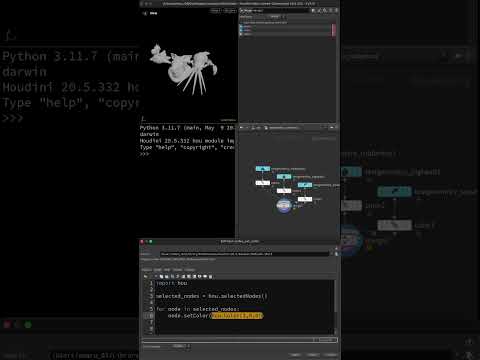Close the script editor with the red button
This screenshot has height=360, width=480.
(141, 241)
